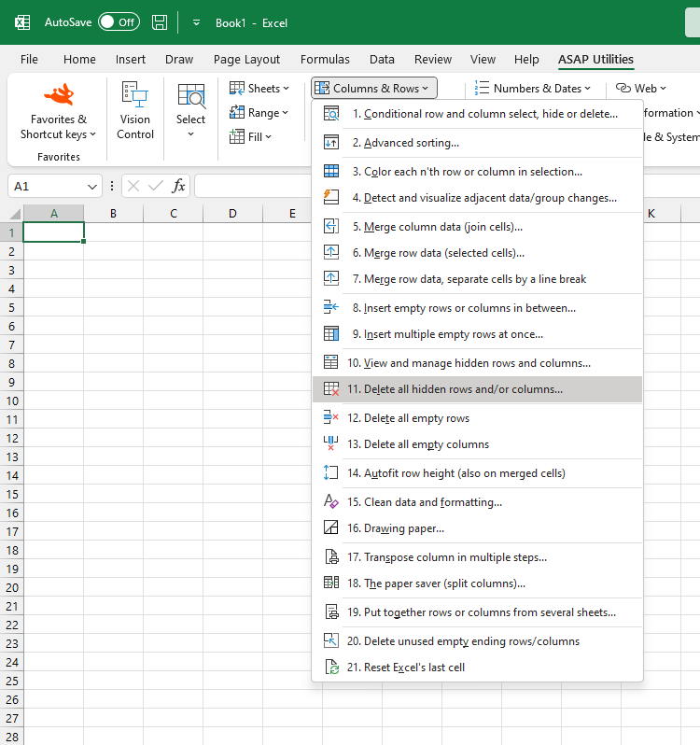This screenshot has height=745, width=700.
Task: Click the Select All corner triangle
Action: pyautogui.click(x=15, y=214)
